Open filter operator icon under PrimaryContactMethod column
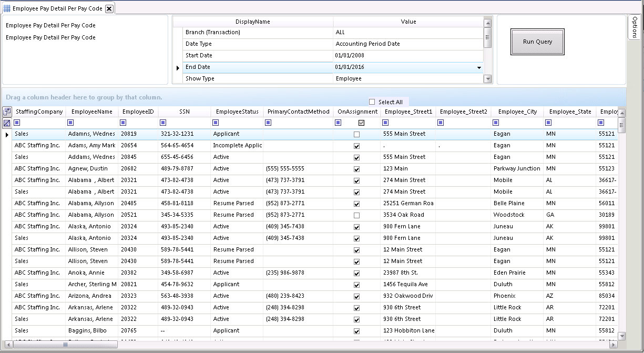The width and height of the screenshot is (644, 353). tap(268, 123)
